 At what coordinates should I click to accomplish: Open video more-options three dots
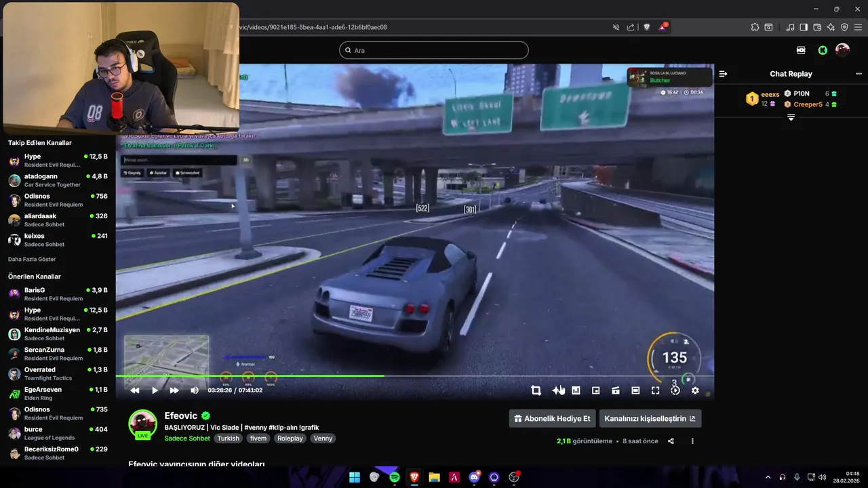click(x=692, y=441)
